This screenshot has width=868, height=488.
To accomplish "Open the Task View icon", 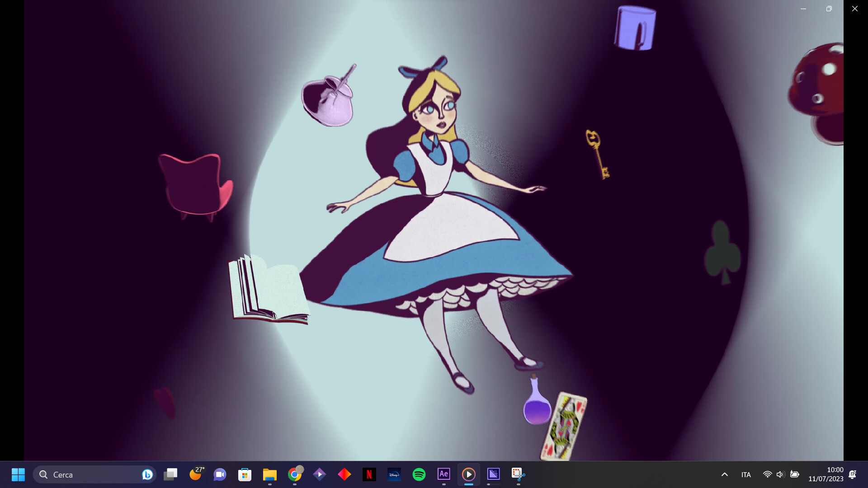I will point(170,474).
